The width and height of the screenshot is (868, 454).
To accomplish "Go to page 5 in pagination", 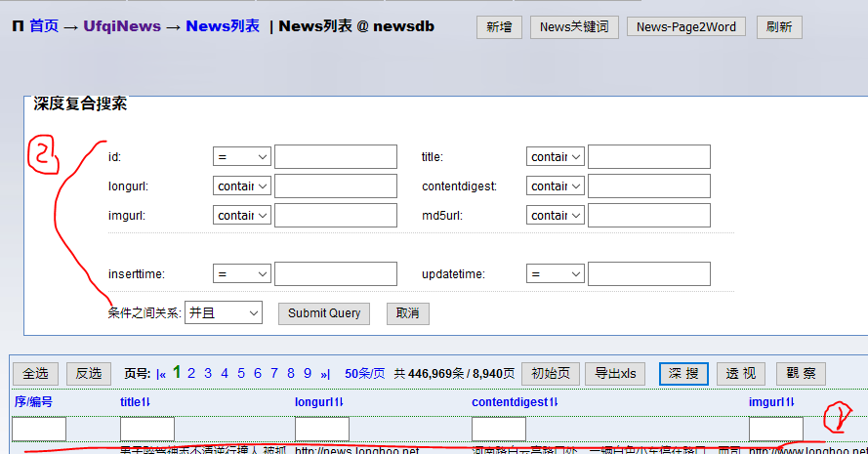I will tap(241, 374).
